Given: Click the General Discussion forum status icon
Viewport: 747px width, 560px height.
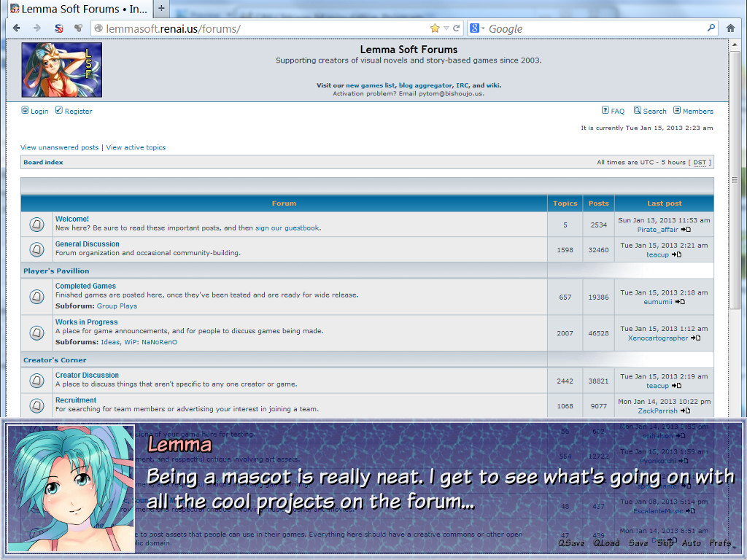Looking at the screenshot, I should point(36,249).
